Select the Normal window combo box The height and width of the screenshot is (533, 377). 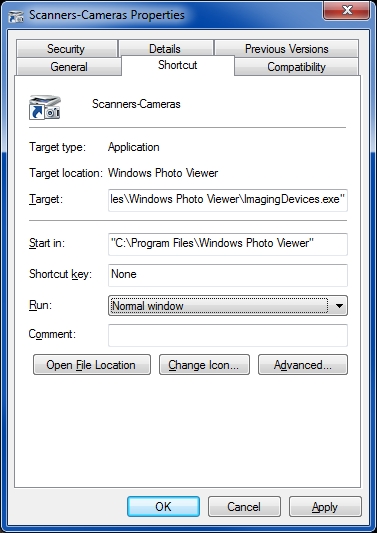228,306
